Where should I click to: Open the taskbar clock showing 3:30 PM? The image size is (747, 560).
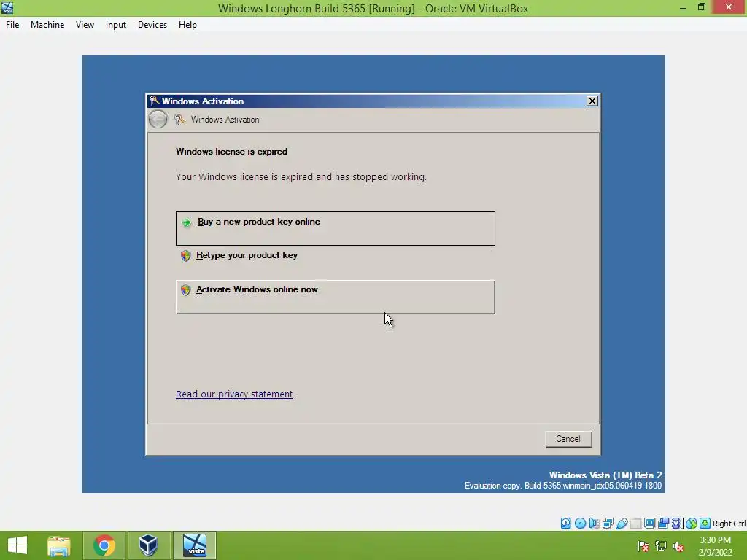[715, 546]
